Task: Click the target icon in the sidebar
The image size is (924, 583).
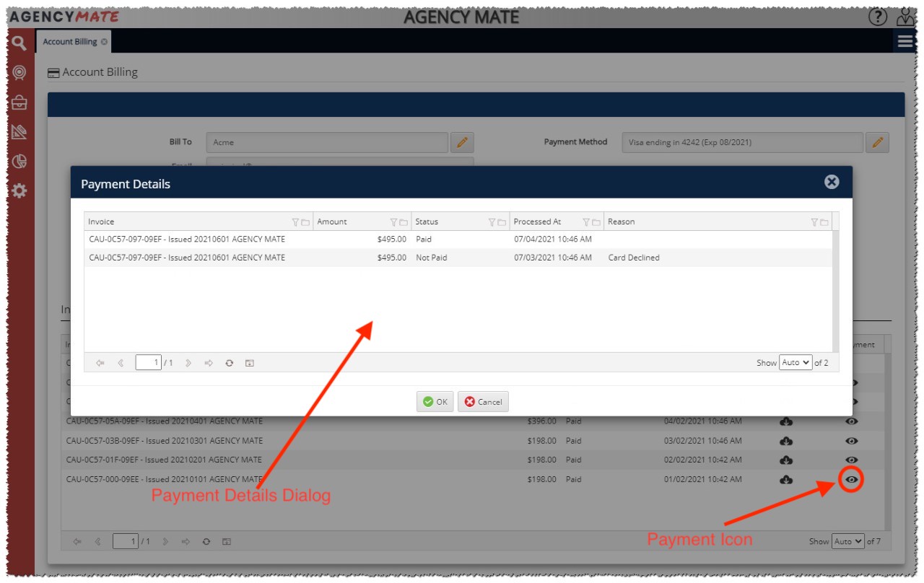Action: [19, 72]
